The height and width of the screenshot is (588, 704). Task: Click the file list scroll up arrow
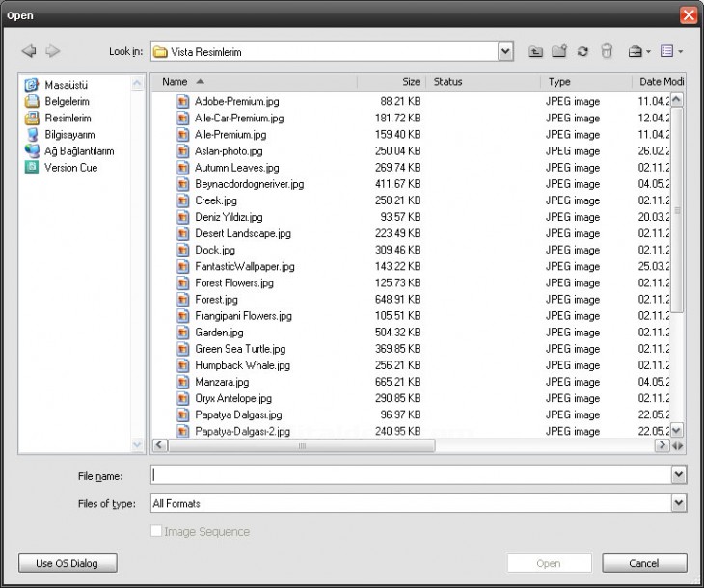tap(677, 99)
